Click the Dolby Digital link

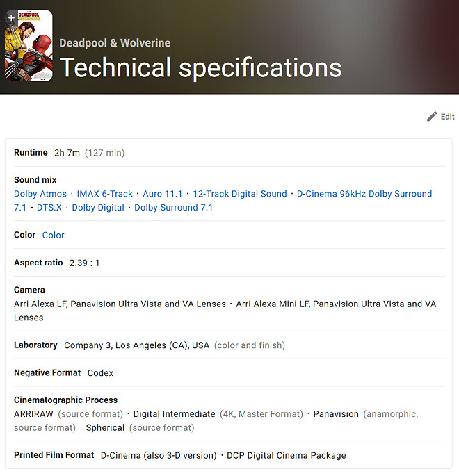[98, 208]
